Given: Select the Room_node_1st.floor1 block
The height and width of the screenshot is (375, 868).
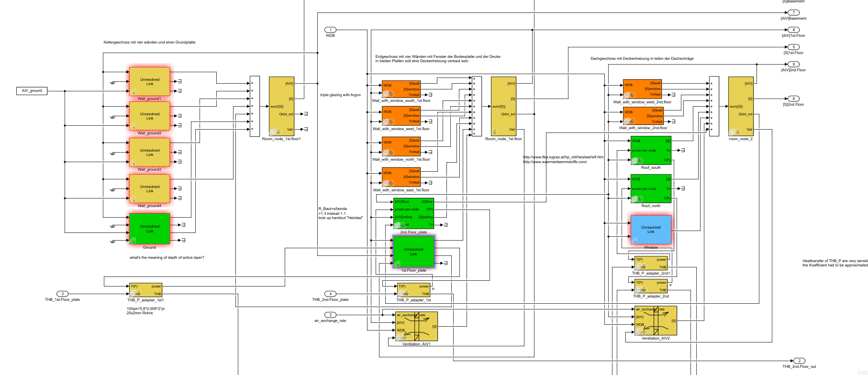Looking at the screenshot, I should (x=281, y=106).
